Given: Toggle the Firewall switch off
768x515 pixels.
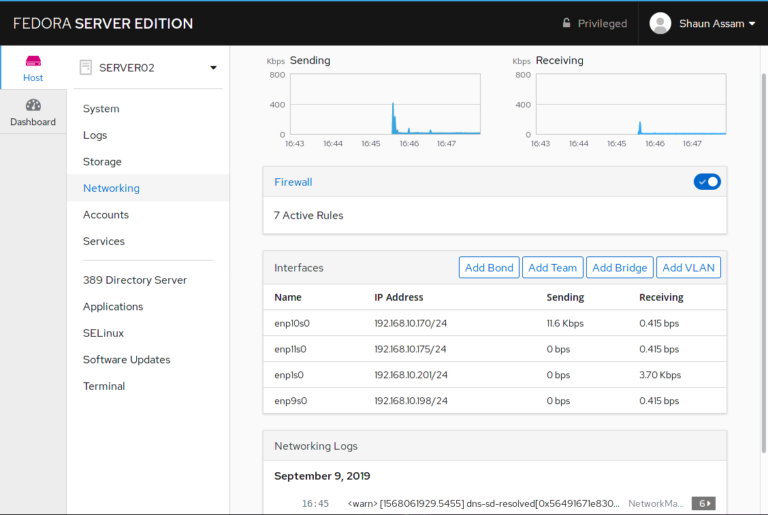Looking at the screenshot, I should (707, 182).
